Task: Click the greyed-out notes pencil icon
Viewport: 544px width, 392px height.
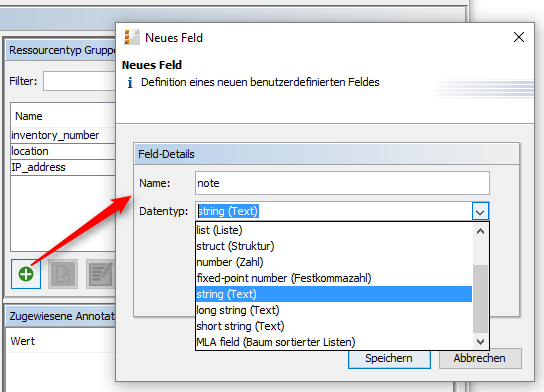Action: pos(101,274)
